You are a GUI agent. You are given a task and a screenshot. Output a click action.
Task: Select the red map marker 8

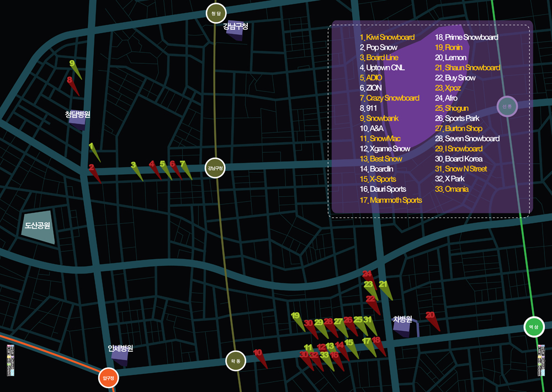[x=73, y=86]
